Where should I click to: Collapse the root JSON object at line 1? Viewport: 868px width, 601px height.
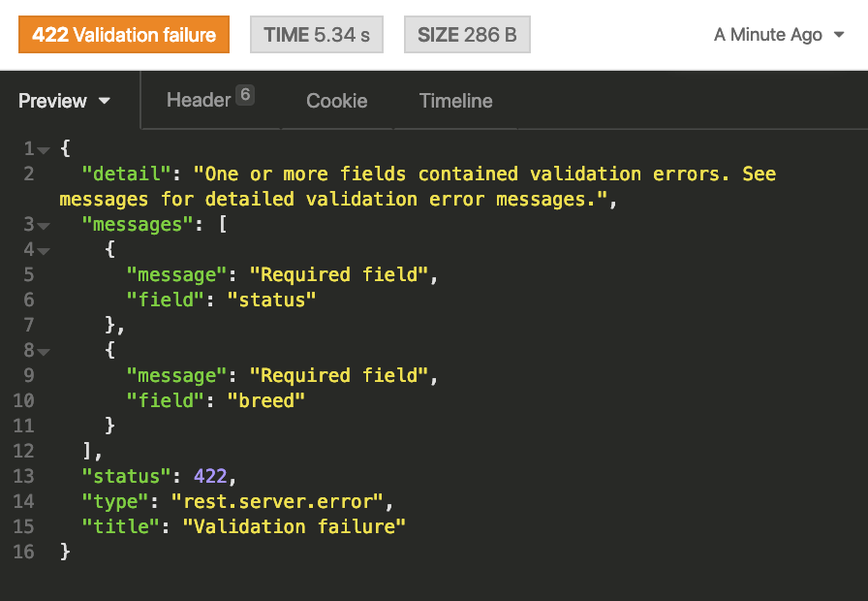(44, 149)
